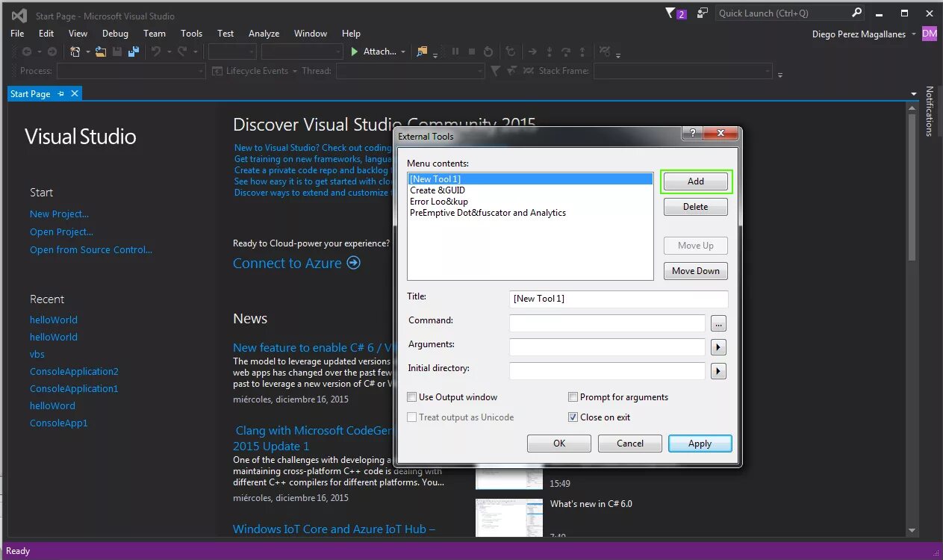The width and height of the screenshot is (943, 560).
Task: Click the help question mark in External Tools dialog
Action: tap(692, 133)
